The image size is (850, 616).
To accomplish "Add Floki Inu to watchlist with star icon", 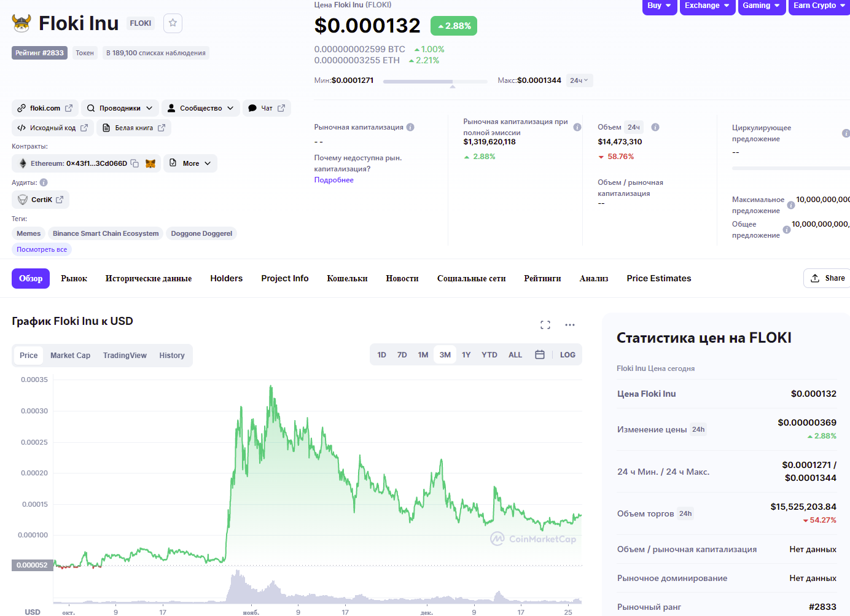I will tap(173, 23).
